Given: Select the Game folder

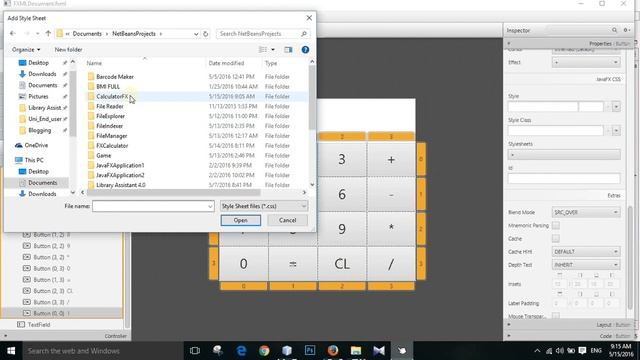Looking at the screenshot, I should [103, 156].
